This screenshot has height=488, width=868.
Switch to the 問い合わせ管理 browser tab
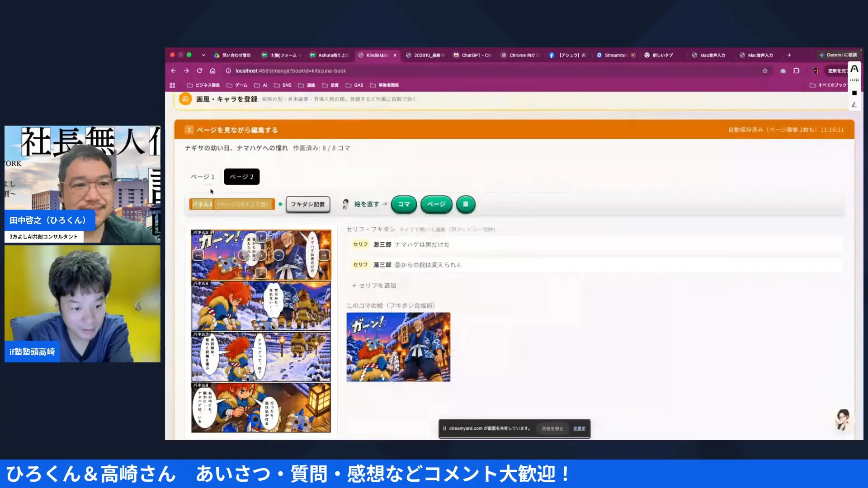(x=232, y=55)
